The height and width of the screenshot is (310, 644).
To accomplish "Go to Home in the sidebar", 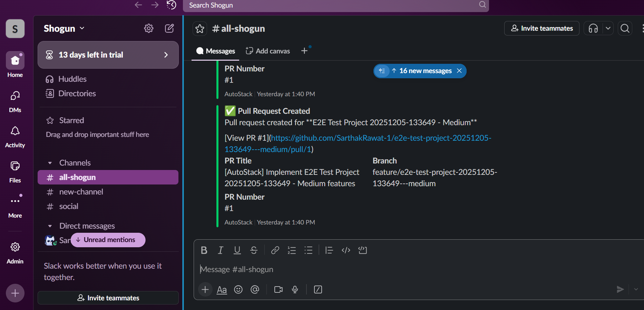I will click(15, 65).
